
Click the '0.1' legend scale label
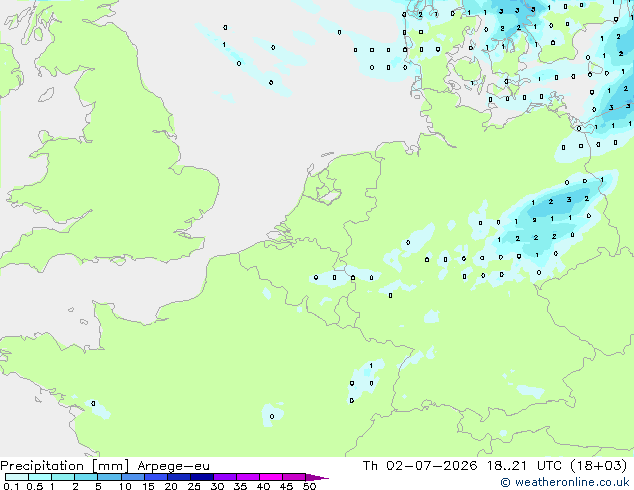[12, 486]
